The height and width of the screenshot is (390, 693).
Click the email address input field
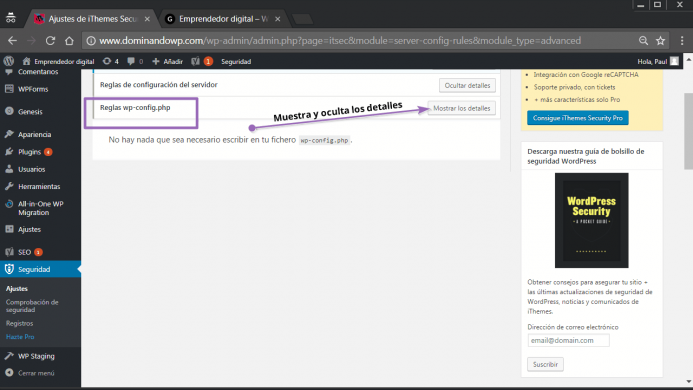(568, 340)
